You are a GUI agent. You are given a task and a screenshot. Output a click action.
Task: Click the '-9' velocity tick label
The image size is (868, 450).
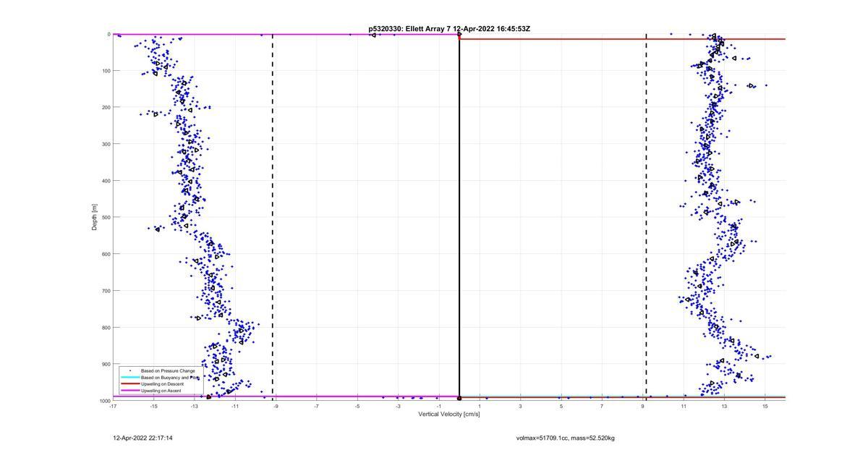[x=276, y=407]
